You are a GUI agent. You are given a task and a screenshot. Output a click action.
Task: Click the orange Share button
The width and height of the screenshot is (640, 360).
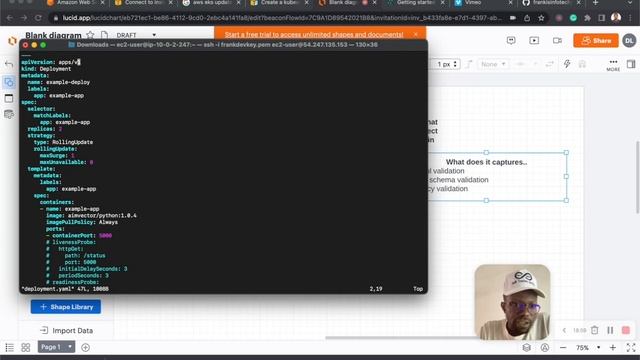(596, 40)
